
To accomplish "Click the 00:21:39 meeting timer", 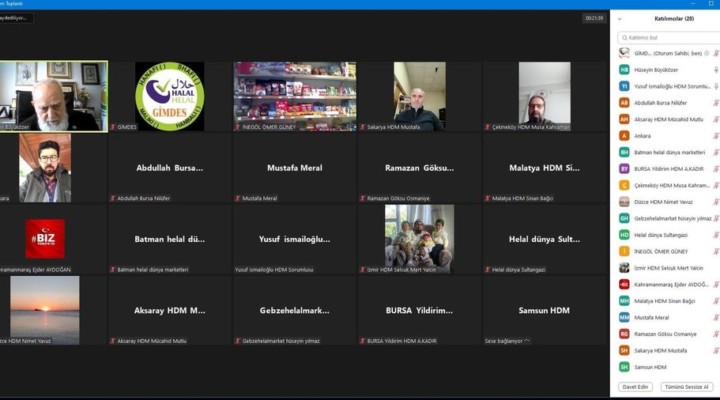I will (x=594, y=18).
